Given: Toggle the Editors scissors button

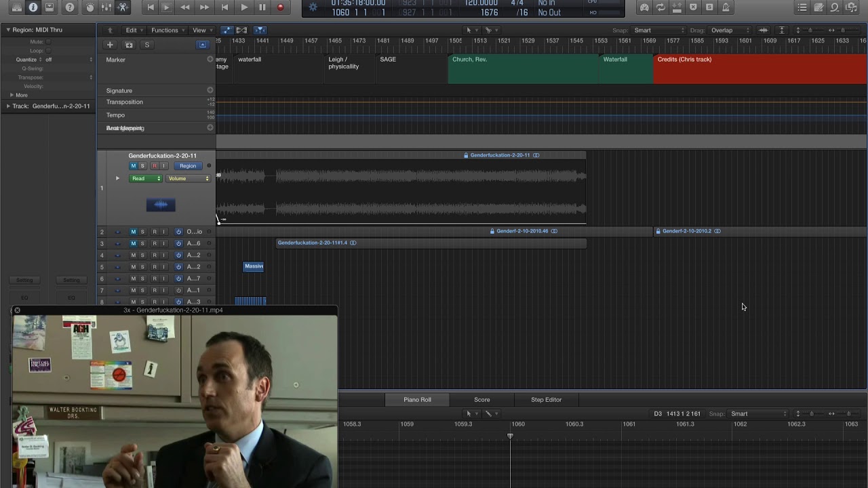Looking at the screenshot, I should click(123, 7).
